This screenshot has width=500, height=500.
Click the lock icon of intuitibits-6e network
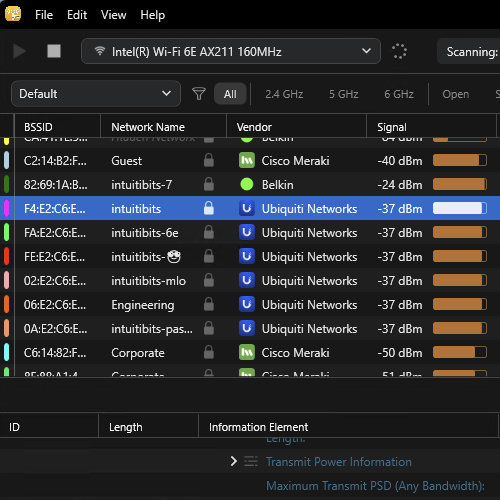tap(209, 232)
